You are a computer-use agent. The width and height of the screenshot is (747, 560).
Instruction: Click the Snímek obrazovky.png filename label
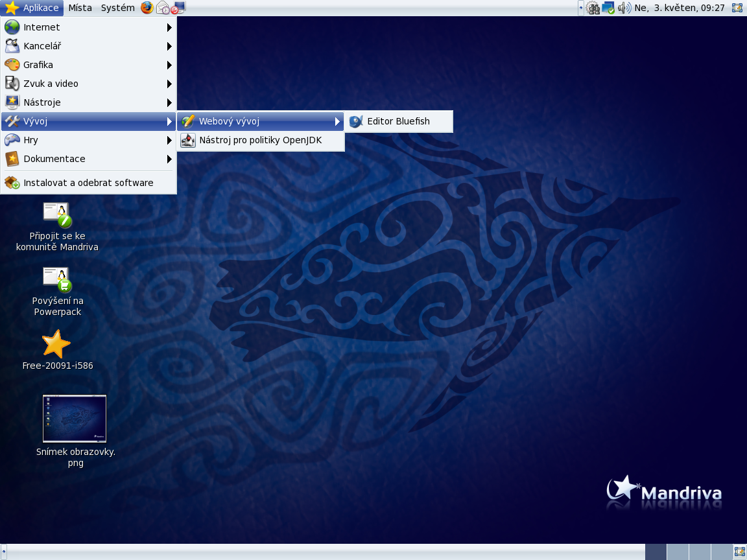click(76, 457)
